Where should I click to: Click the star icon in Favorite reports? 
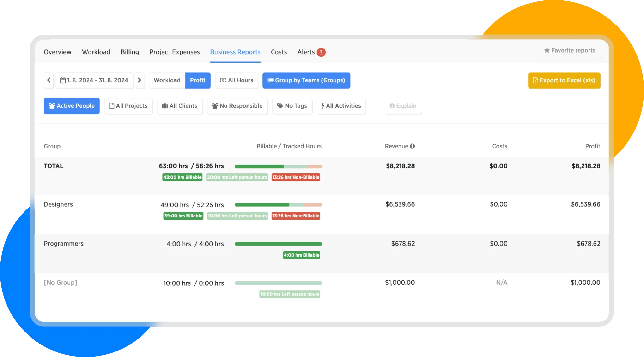coord(547,50)
